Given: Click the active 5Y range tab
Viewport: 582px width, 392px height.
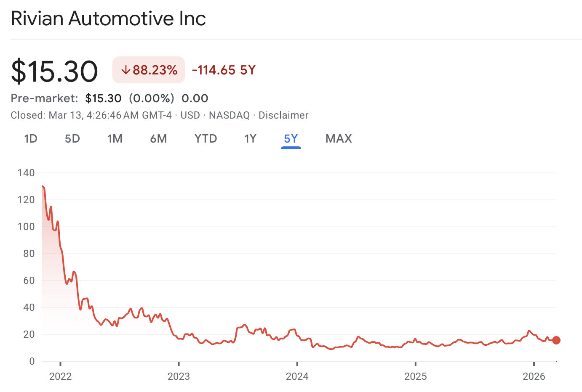Looking at the screenshot, I should (291, 139).
